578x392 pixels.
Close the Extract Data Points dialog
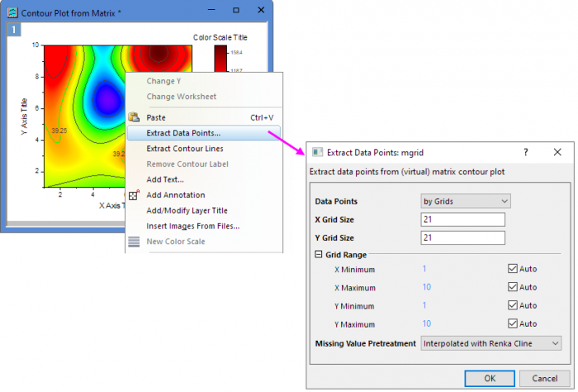coord(557,153)
